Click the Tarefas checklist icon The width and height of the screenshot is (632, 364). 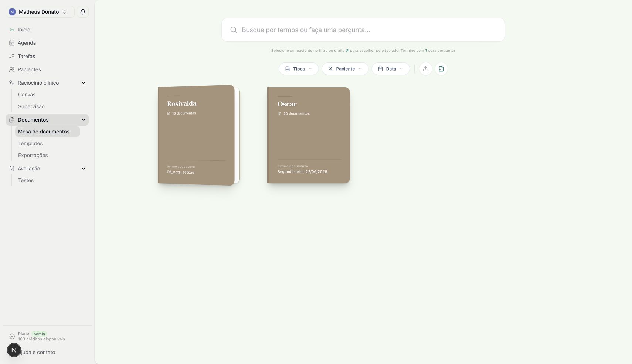(x=12, y=56)
